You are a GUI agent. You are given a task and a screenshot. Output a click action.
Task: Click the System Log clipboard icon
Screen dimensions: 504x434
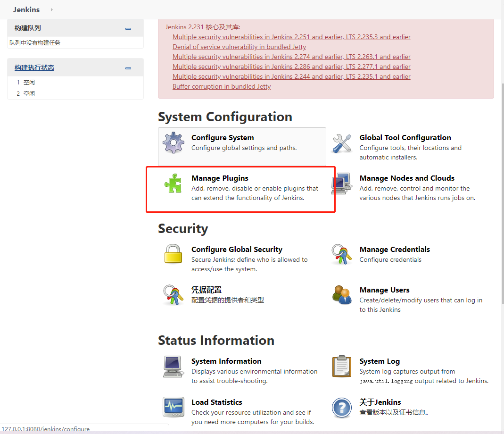(x=342, y=366)
